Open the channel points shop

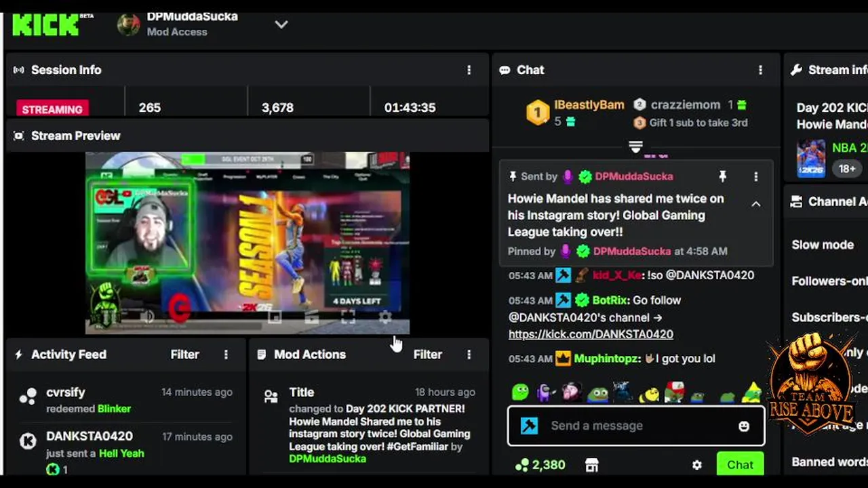coord(592,465)
